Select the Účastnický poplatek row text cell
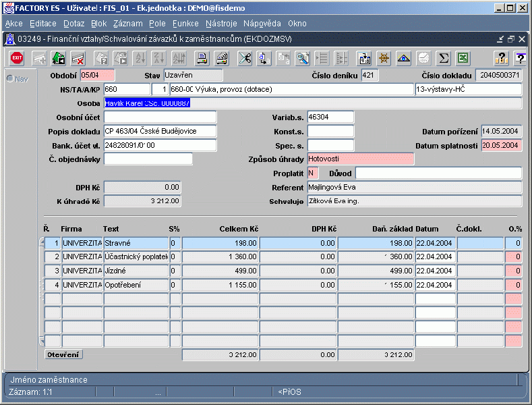The width and height of the screenshot is (532, 405). click(x=136, y=257)
